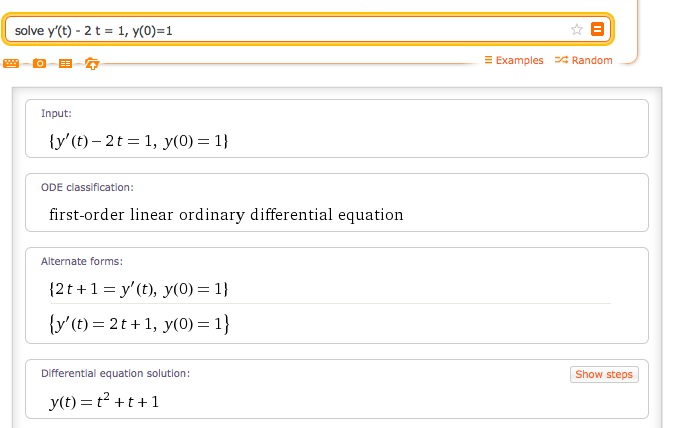Select the first-order linear ODE classification text
The image size is (676, 428).
click(x=226, y=214)
